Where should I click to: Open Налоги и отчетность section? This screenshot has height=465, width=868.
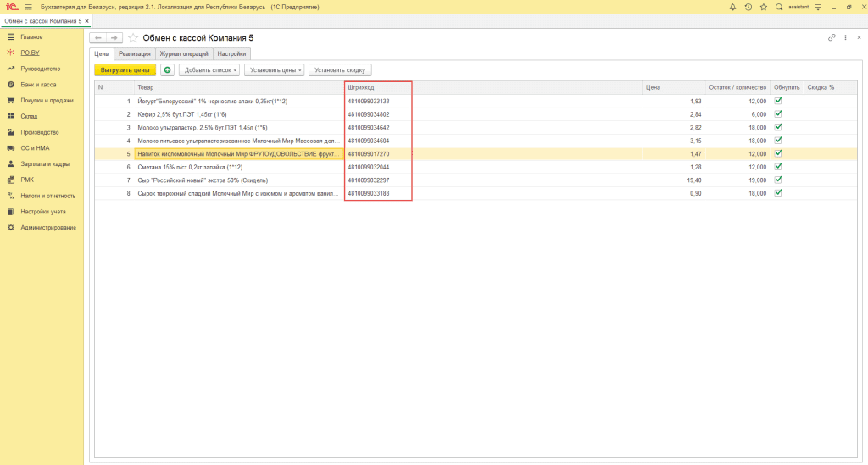pos(48,197)
